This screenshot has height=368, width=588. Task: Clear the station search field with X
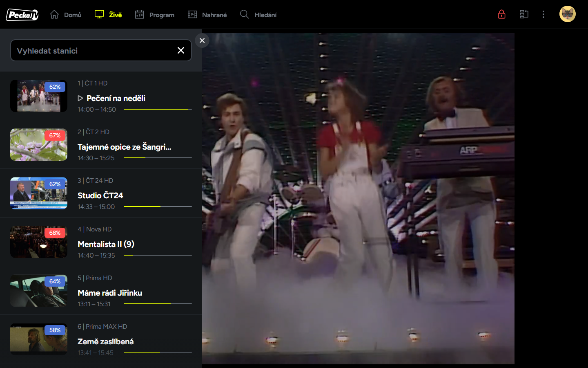click(x=181, y=50)
